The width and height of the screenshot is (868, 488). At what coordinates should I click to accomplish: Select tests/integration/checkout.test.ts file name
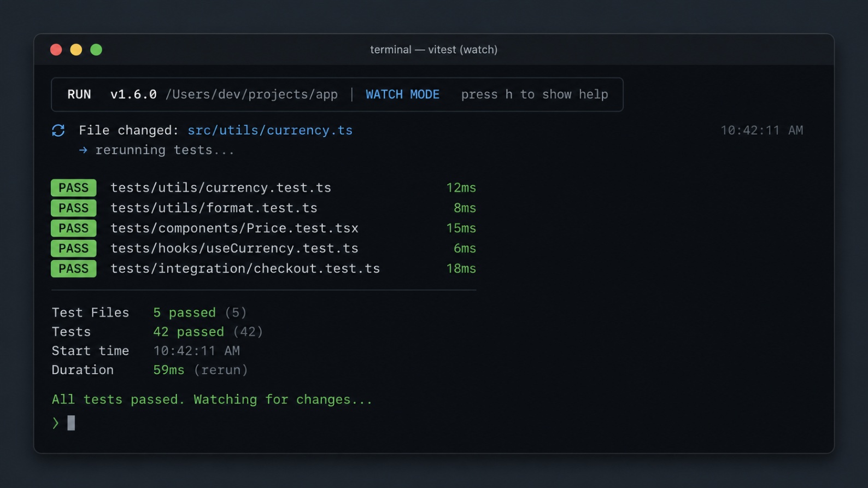tap(245, 268)
